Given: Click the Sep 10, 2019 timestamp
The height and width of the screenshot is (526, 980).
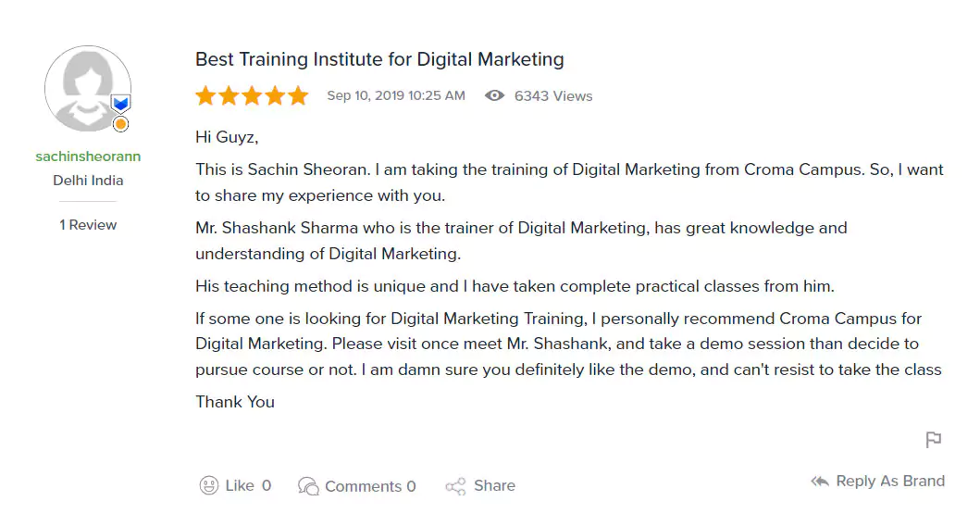Looking at the screenshot, I should (x=396, y=96).
